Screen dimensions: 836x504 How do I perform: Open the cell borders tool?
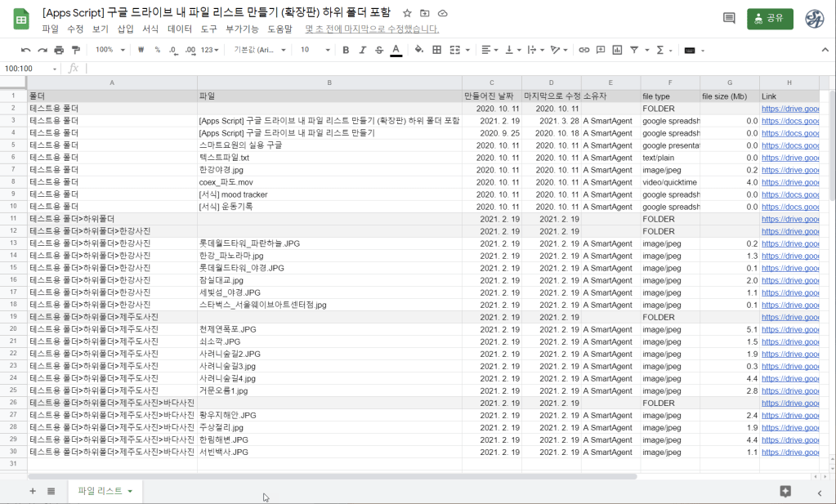436,50
